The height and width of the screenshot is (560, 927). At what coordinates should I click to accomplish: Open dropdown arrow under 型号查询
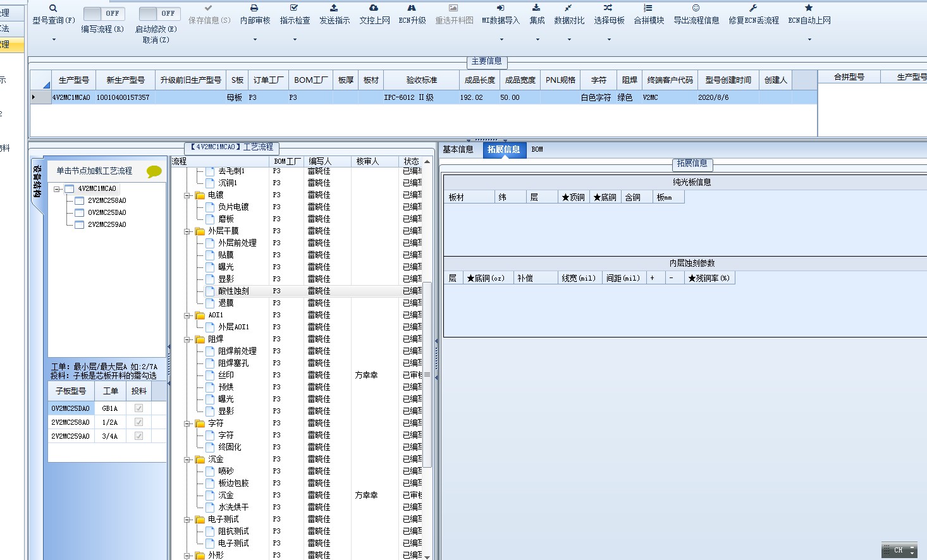coord(54,40)
